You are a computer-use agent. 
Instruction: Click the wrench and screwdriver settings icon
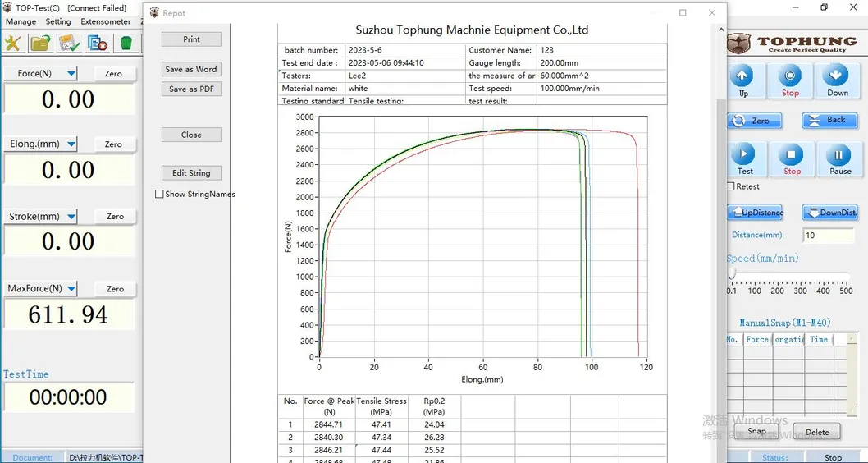click(x=13, y=43)
